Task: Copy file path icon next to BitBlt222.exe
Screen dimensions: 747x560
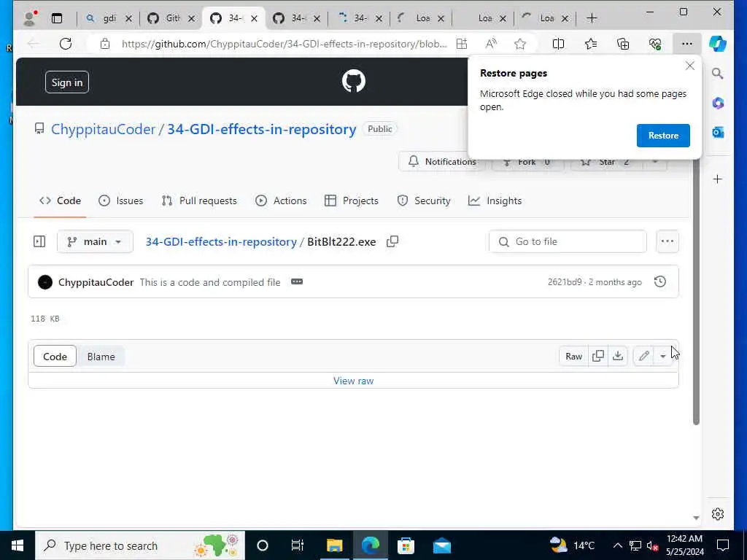Action: point(392,241)
